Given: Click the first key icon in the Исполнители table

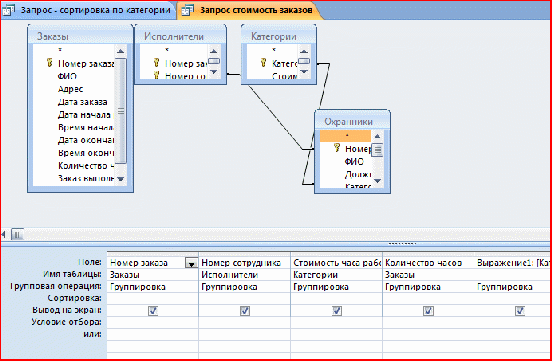Looking at the screenshot, I should click(157, 63).
